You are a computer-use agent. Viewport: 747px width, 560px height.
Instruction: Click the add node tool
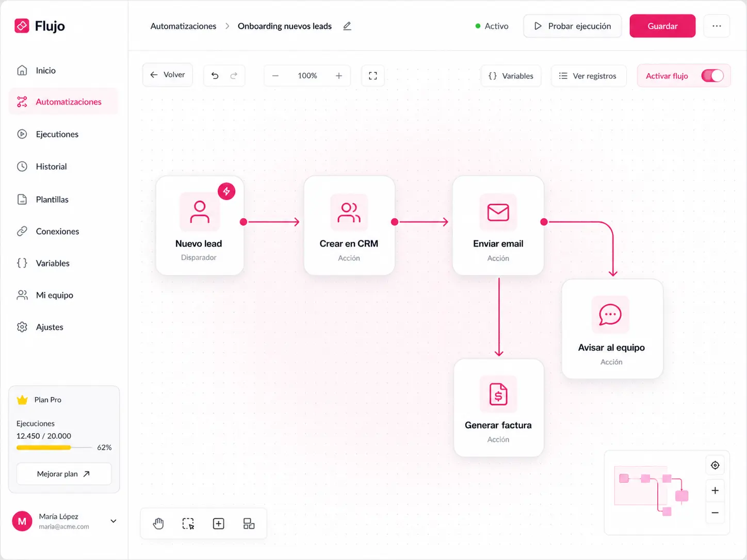click(219, 524)
